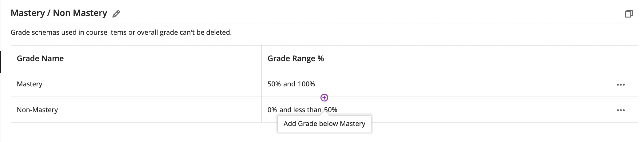The height and width of the screenshot is (142, 644).
Task: Click the Grade Name column header
Action: 40,58
